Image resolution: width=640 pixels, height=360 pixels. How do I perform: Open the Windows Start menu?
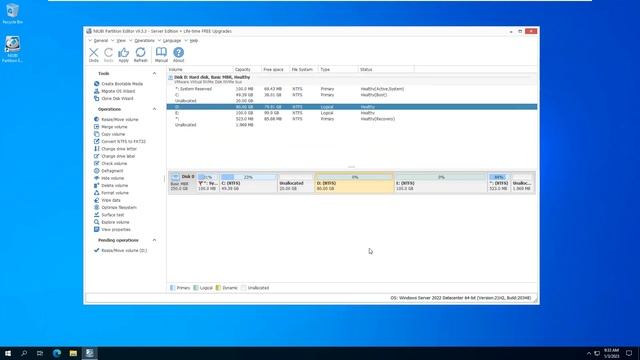tap(8, 353)
